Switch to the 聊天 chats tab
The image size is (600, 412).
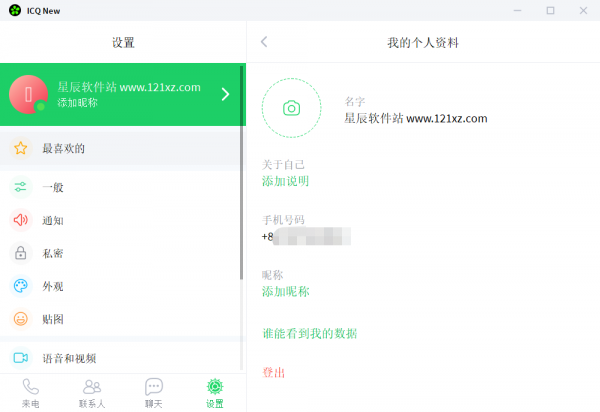click(153, 393)
